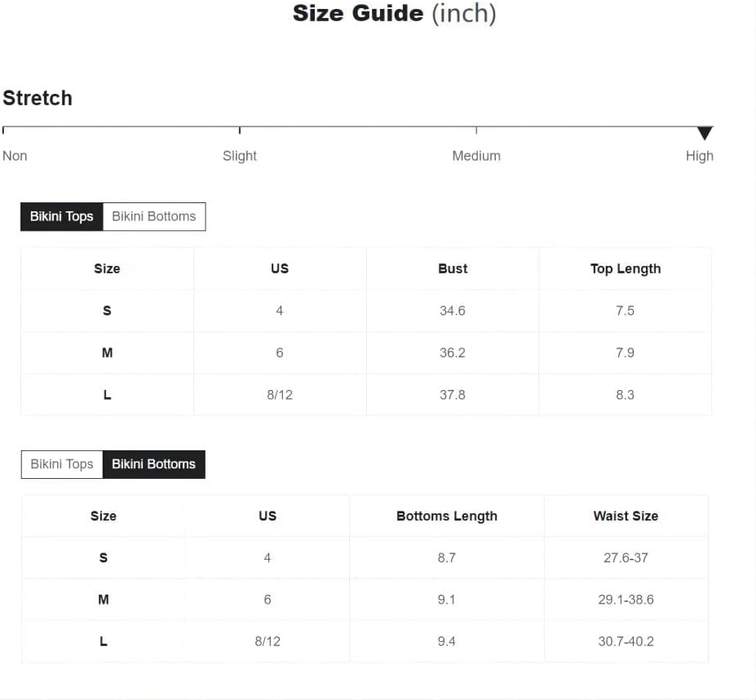Click the size L row in bottoms table
This screenshot has width=756, height=700.
[365, 641]
